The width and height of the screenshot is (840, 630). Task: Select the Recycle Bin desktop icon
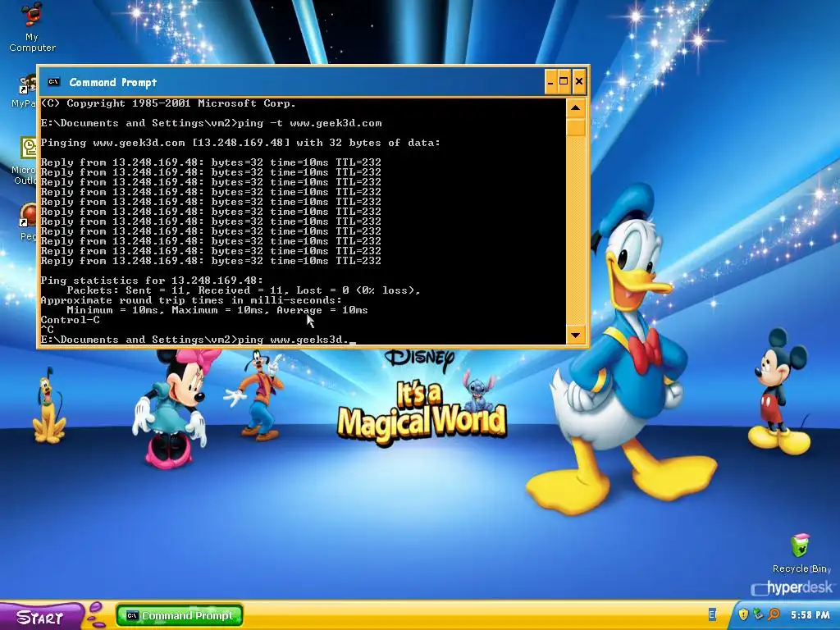(x=801, y=554)
